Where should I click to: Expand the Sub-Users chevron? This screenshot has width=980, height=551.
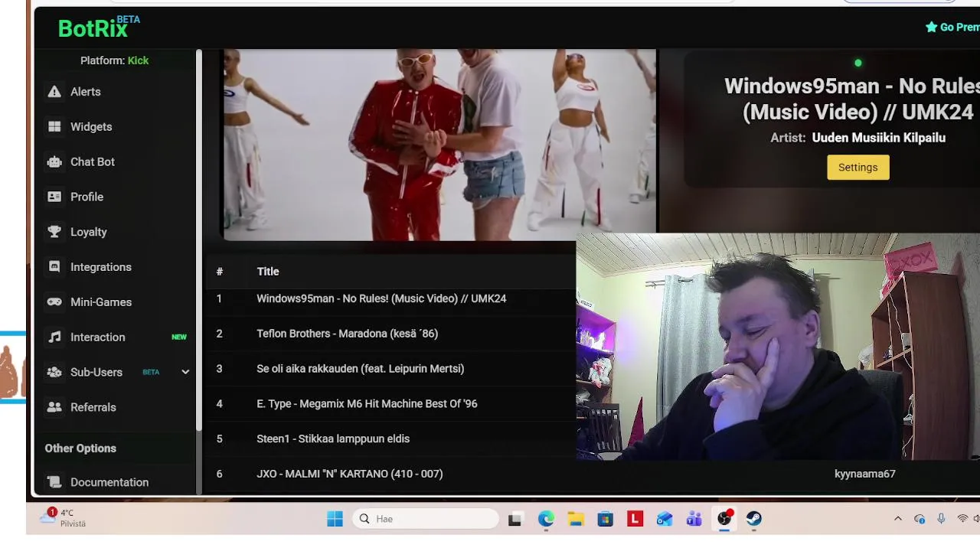[185, 373]
